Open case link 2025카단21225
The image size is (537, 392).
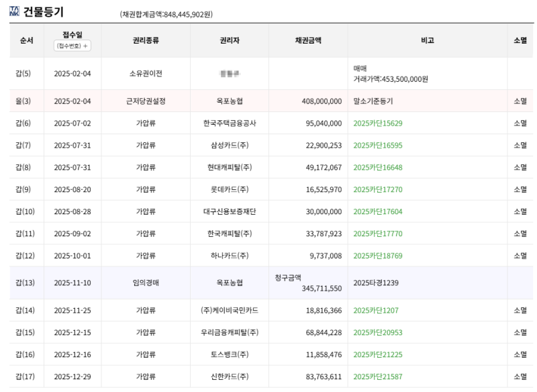pyautogui.click(x=378, y=354)
